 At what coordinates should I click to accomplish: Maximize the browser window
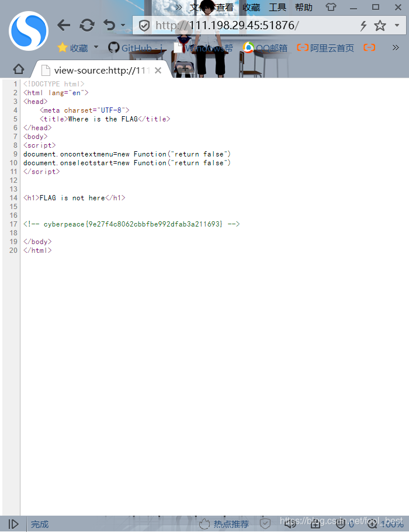pyautogui.click(x=375, y=7)
